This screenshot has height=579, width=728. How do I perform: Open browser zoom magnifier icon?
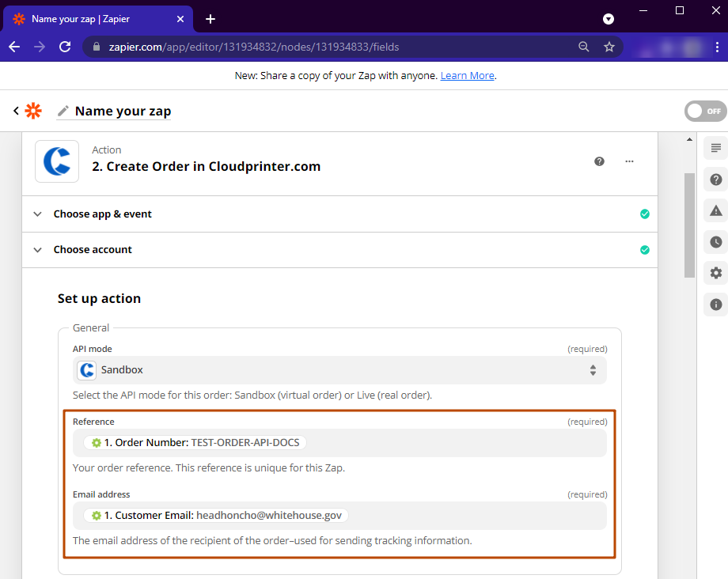click(584, 47)
